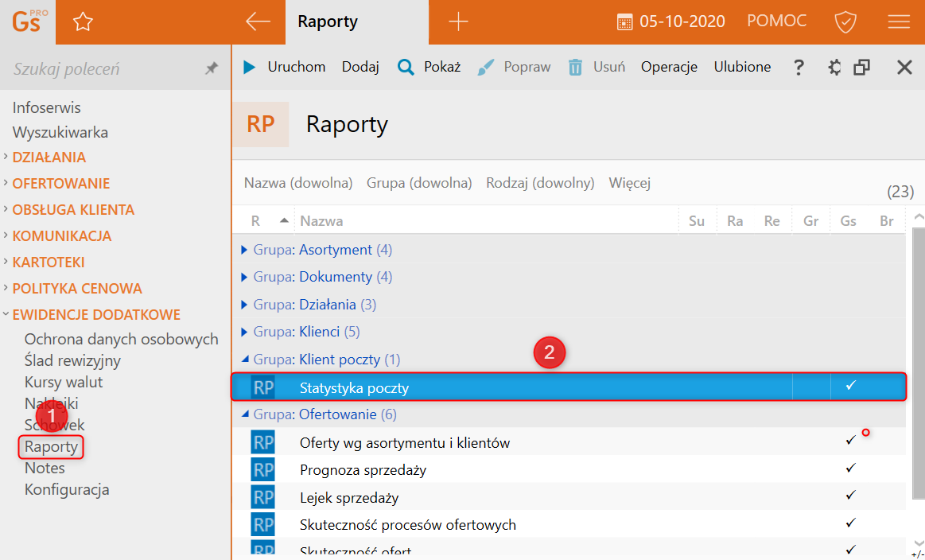925x560 pixels.
Task: Toggle Gs checkmark for Prognoza sprzedaży
Action: (x=850, y=468)
